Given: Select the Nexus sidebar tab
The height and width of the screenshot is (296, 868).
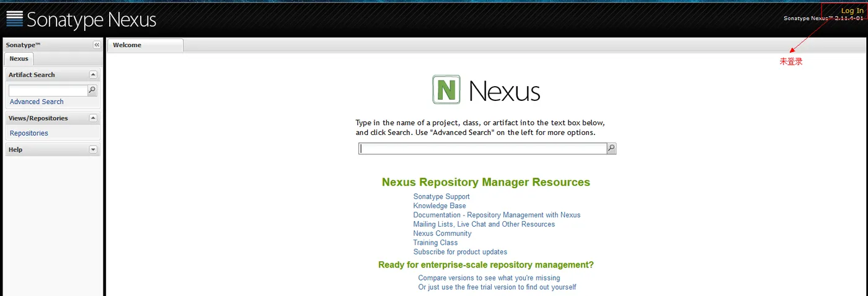Looking at the screenshot, I should (19, 58).
